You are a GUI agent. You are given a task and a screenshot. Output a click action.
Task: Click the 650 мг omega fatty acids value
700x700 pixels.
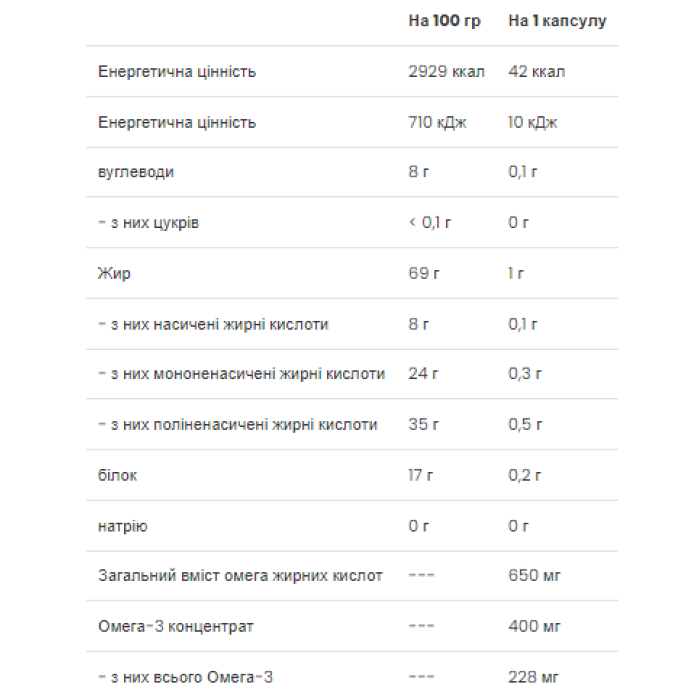[535, 576]
